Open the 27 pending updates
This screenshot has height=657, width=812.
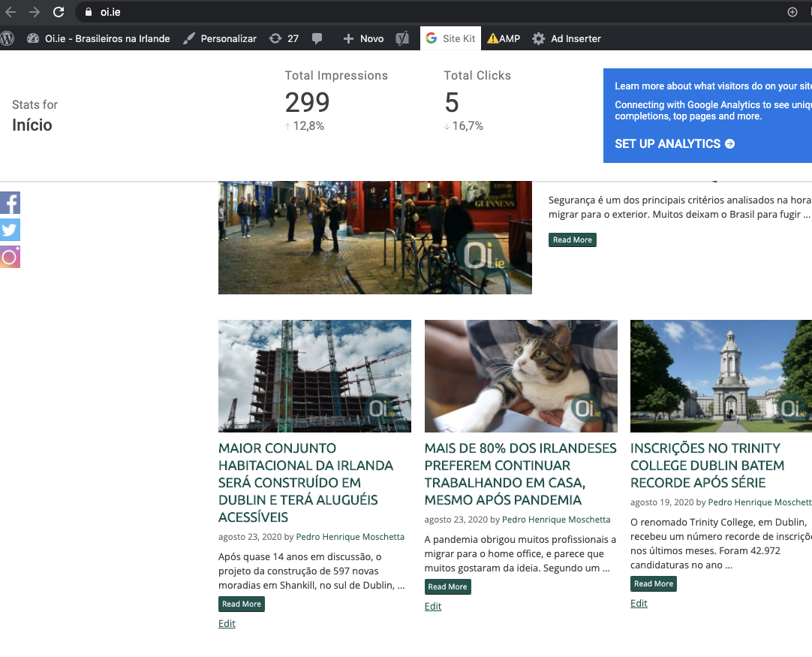tap(284, 38)
